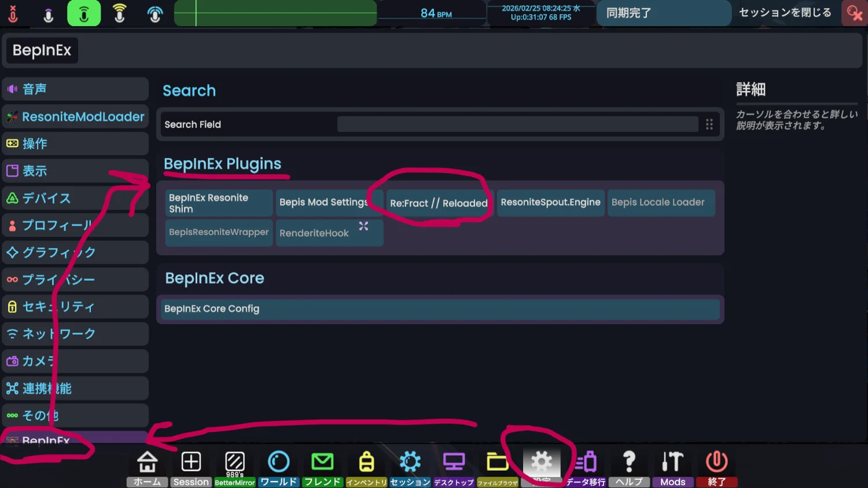The width and height of the screenshot is (868, 488).
Task: Select the 音声 settings category
Action: click(x=75, y=89)
